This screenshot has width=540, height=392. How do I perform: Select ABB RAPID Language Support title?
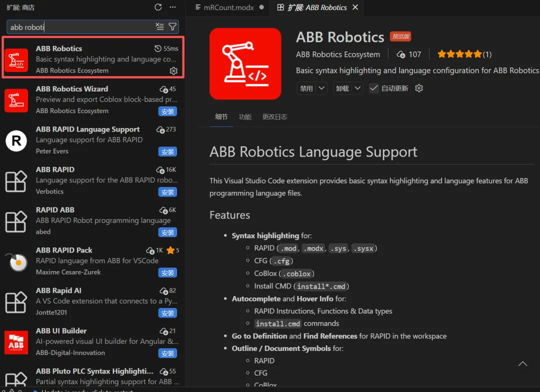click(88, 129)
